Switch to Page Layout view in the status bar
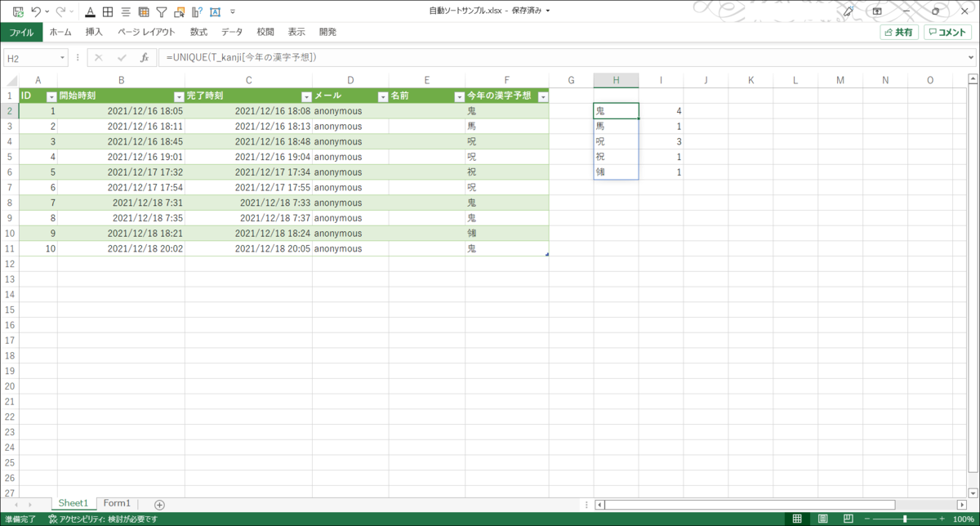 pos(822,518)
